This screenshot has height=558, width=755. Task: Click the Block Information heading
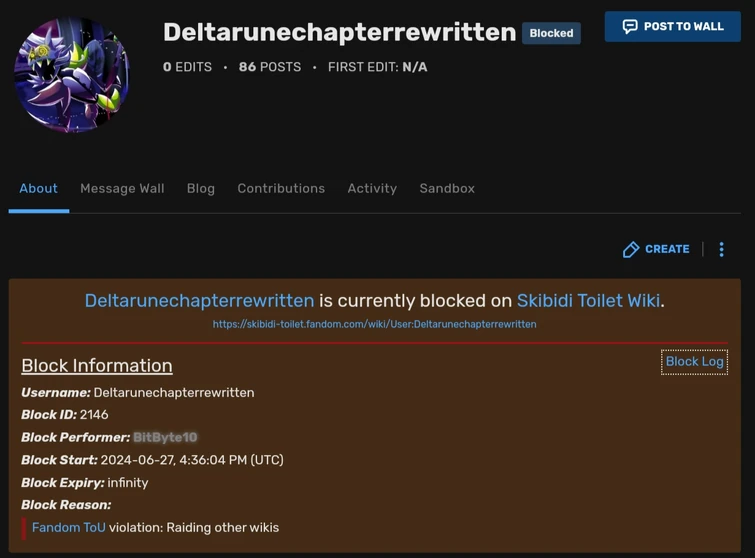tap(97, 366)
